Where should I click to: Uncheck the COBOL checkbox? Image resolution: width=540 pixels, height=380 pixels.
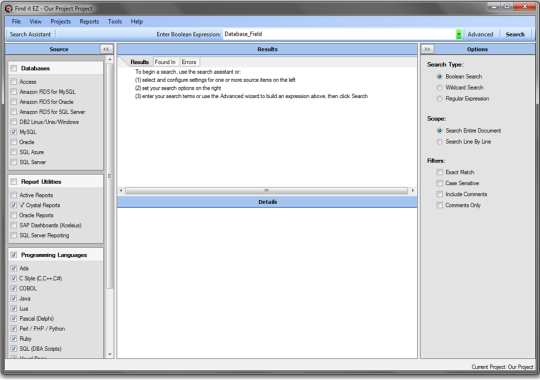click(x=13, y=288)
